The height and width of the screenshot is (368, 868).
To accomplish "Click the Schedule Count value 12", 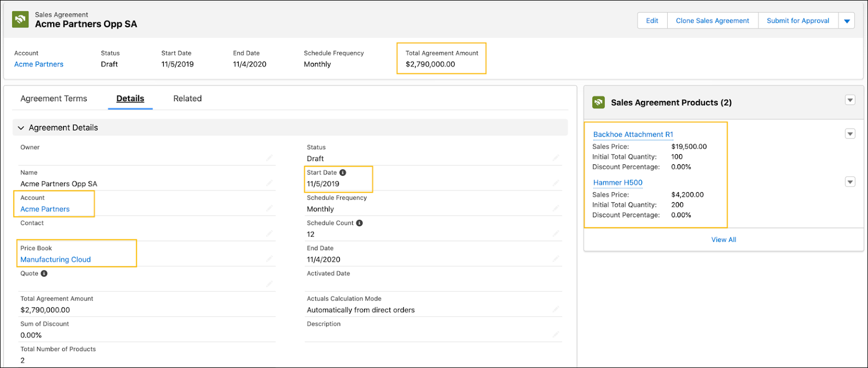I will pos(311,234).
